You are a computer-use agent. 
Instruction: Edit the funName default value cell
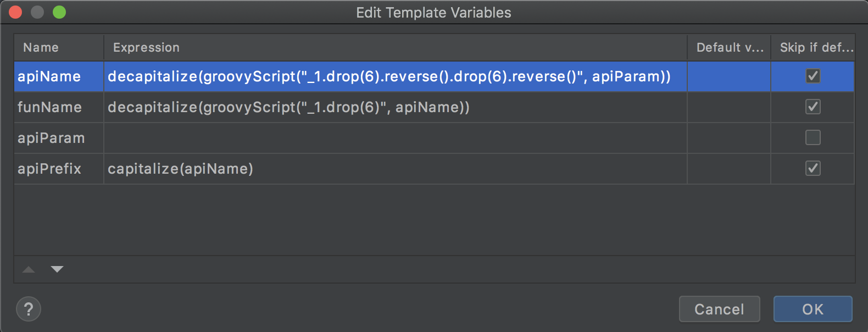tap(729, 107)
